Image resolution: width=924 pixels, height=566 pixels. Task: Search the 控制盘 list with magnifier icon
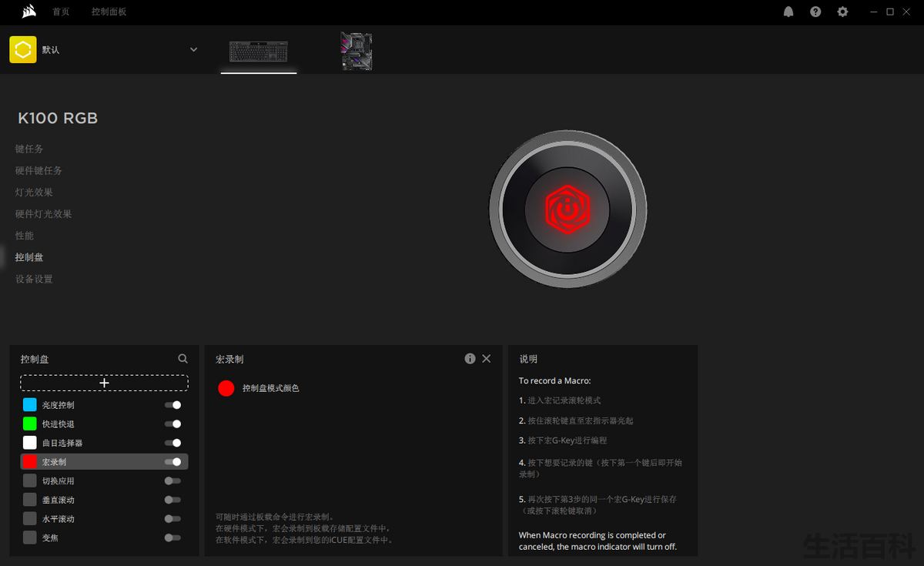182,359
